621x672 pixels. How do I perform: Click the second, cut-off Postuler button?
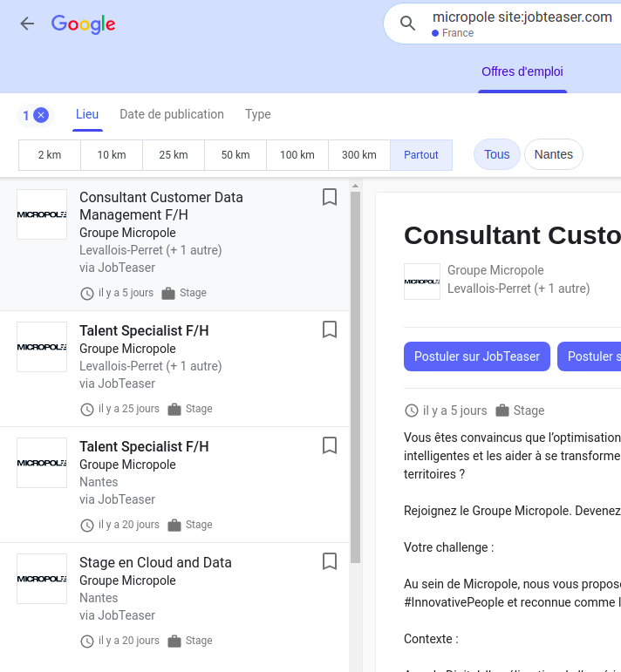pyautogui.click(x=590, y=356)
